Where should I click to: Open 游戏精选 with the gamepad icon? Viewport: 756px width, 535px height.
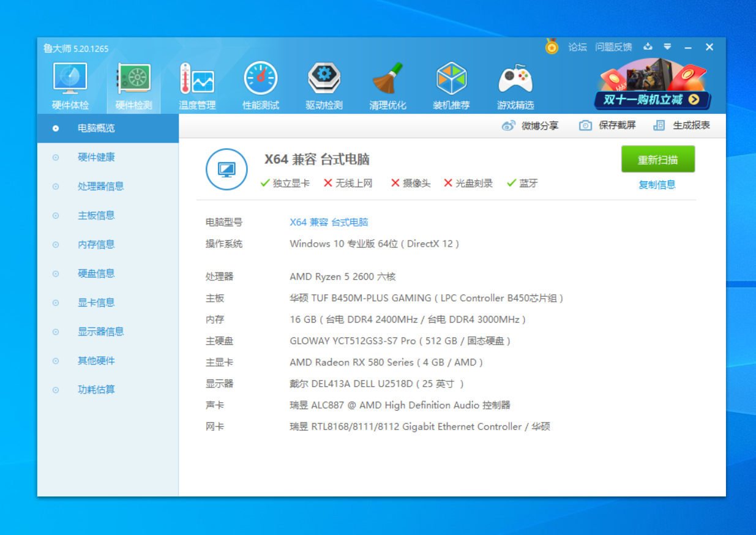click(515, 87)
